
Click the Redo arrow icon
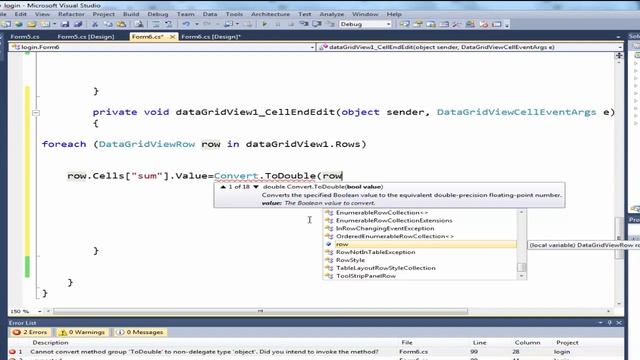[x=207, y=24]
